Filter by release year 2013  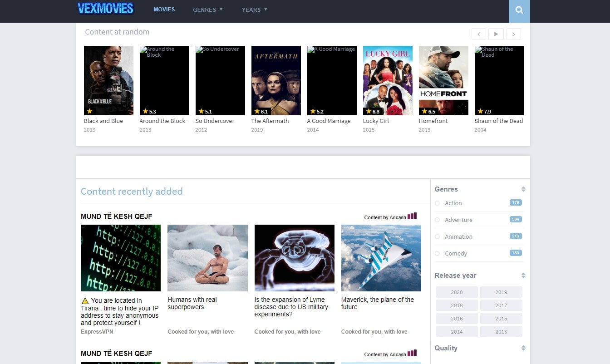[x=501, y=332]
